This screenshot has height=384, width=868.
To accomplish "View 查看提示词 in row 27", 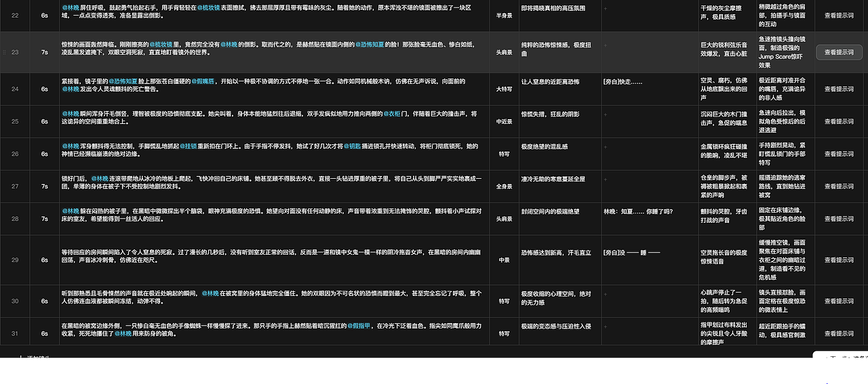I will 839,186.
